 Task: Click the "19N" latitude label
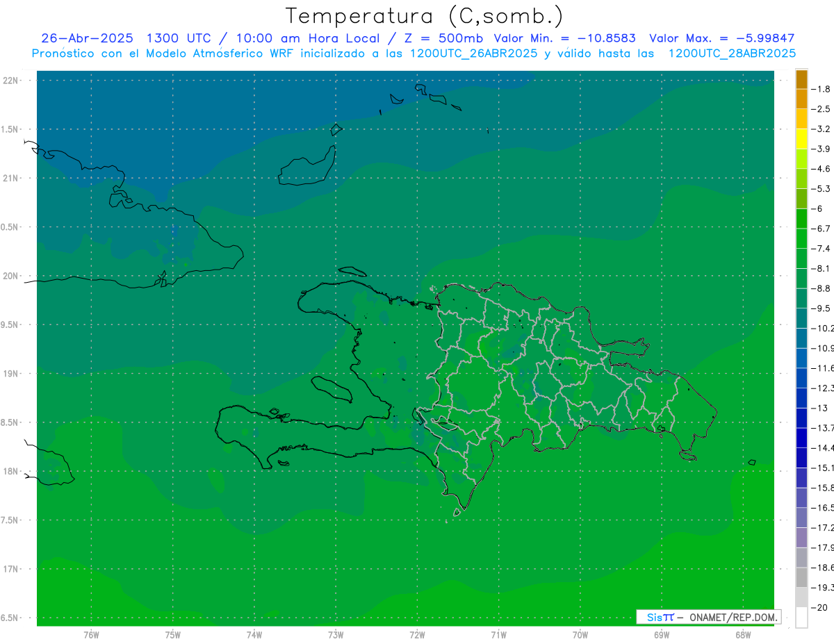click(x=12, y=374)
